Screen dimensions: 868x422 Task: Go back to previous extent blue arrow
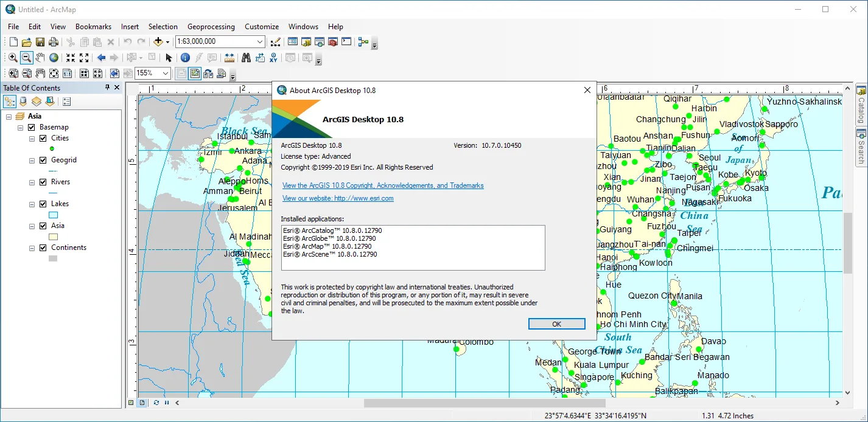pyautogui.click(x=101, y=58)
